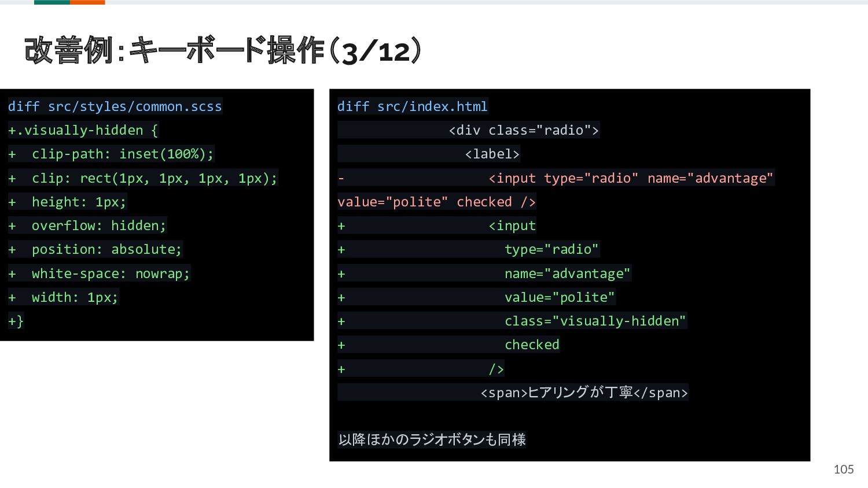Click the +.visually-hidden { selector line

point(83,130)
